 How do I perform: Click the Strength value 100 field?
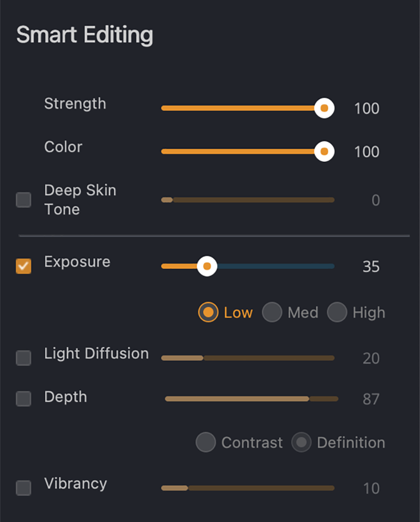pyautogui.click(x=366, y=109)
